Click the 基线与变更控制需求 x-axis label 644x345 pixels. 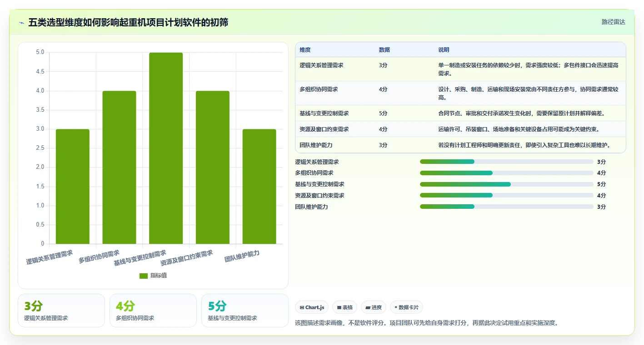click(140, 258)
